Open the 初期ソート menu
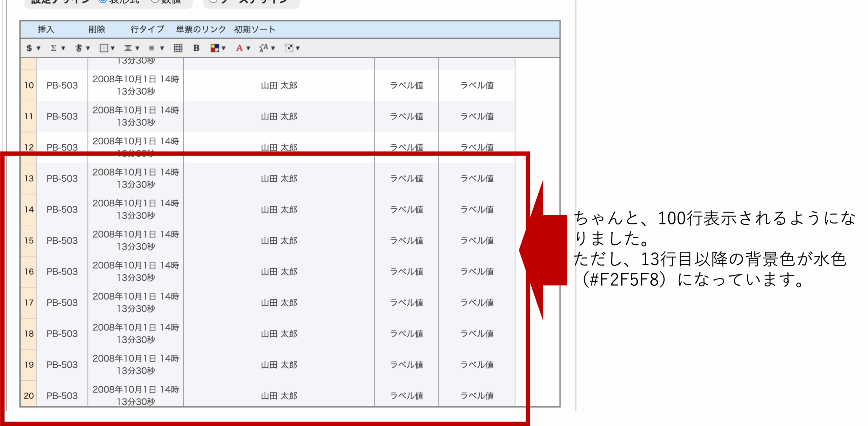The height and width of the screenshot is (426, 868). (255, 29)
